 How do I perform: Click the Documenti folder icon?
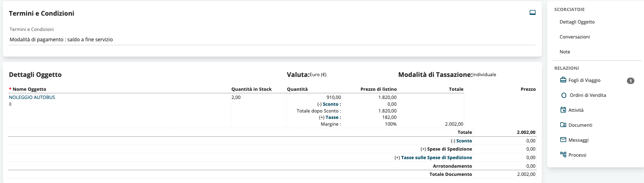[563, 125]
